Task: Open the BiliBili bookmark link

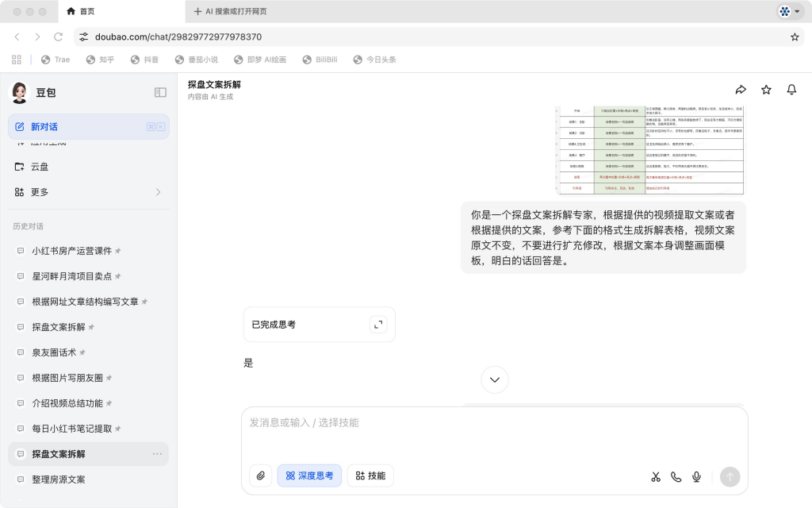Action: pyautogui.click(x=320, y=59)
